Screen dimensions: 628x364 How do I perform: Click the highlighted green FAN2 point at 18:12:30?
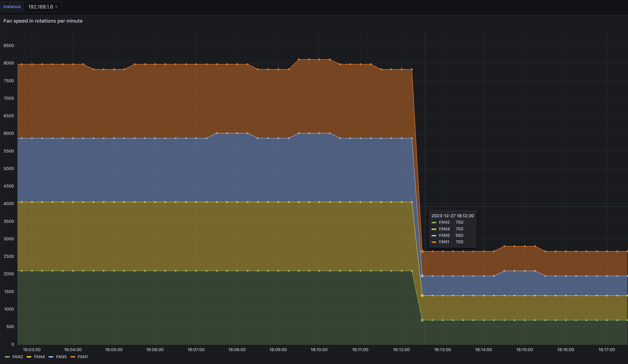pos(422,320)
